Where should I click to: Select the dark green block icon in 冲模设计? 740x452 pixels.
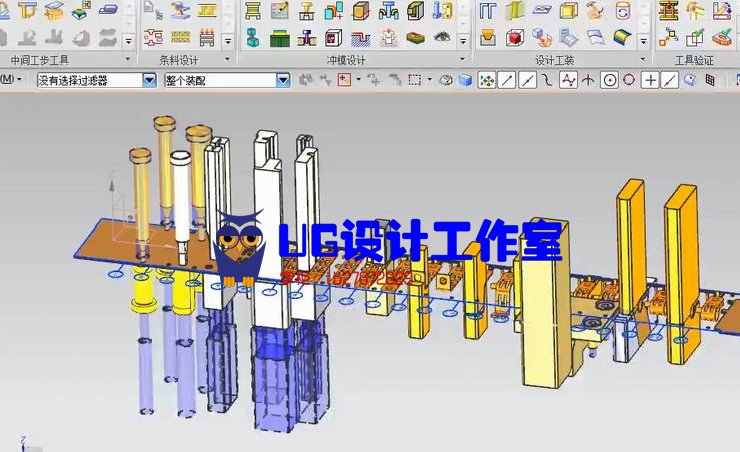coord(279,38)
